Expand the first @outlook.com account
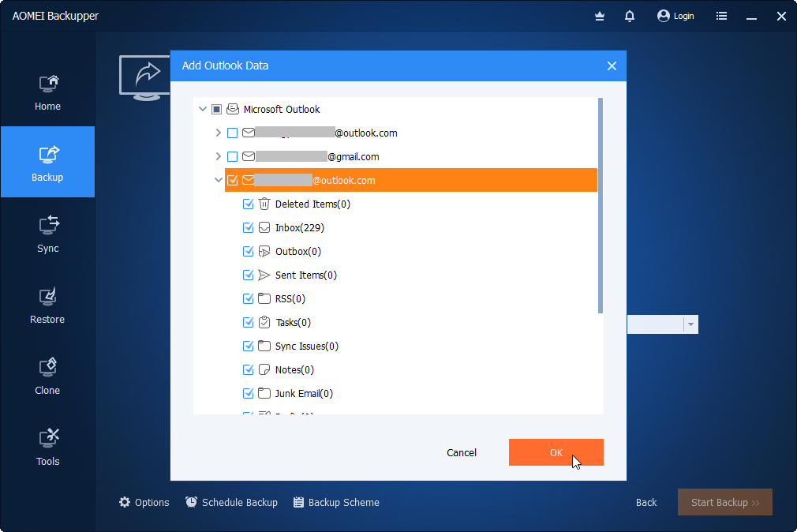 218,133
